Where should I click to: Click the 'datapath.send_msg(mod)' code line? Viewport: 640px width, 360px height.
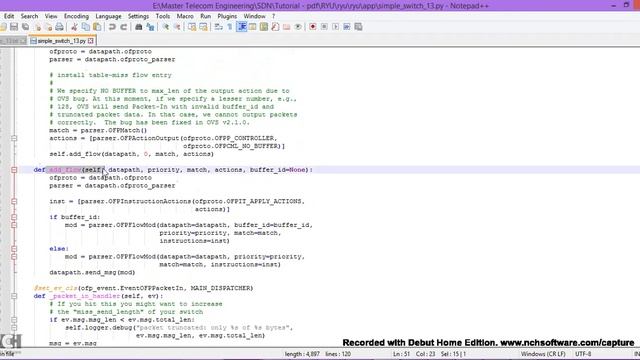(x=92, y=273)
